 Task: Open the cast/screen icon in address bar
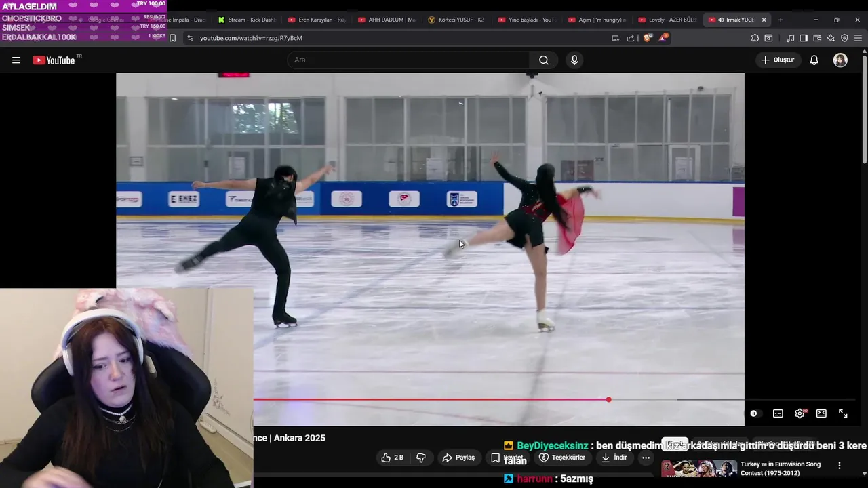615,38
